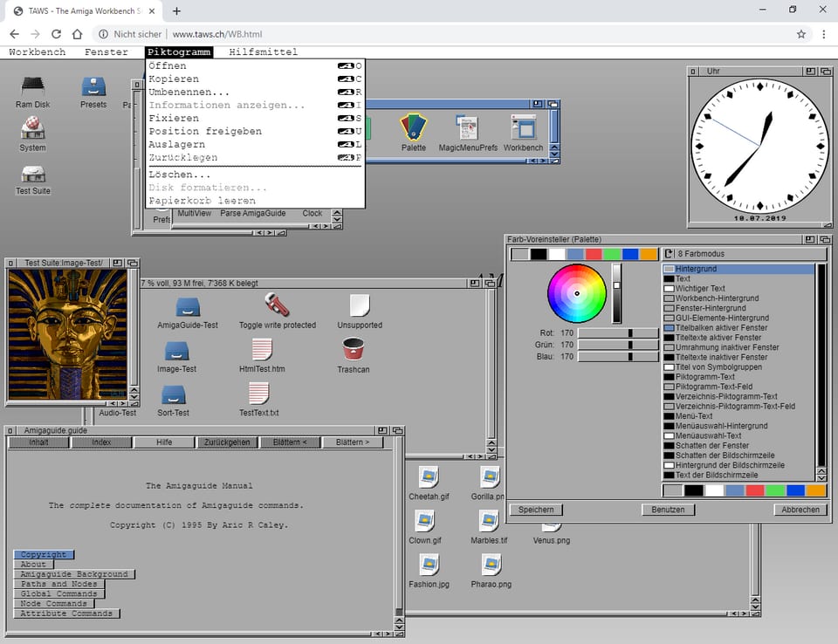
Task: Click the Inhalt button in Amigaguide
Action: click(38, 442)
